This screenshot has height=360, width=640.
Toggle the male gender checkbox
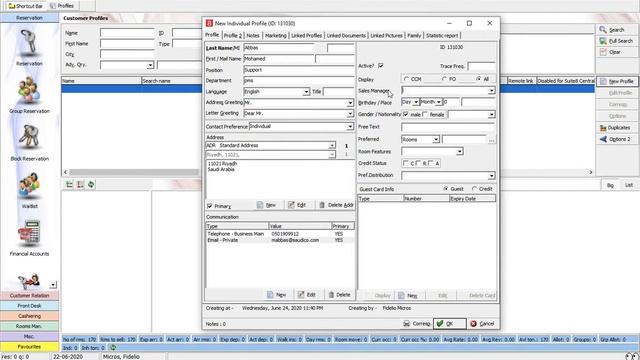tap(406, 114)
